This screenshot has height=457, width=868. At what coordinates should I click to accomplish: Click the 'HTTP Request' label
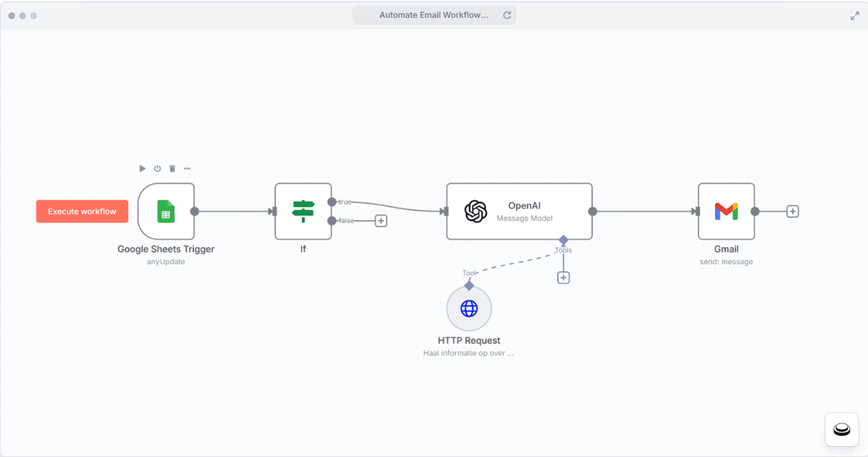click(469, 340)
